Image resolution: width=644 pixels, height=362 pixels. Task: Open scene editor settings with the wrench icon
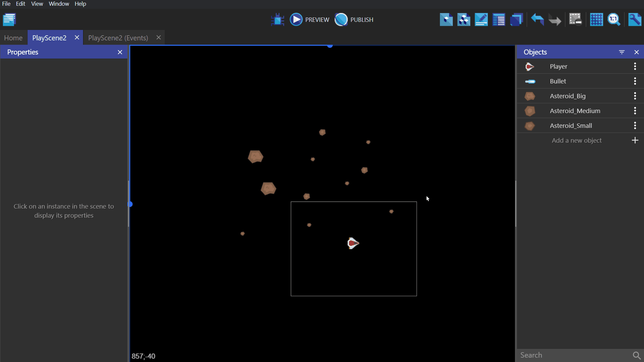(x=636, y=20)
